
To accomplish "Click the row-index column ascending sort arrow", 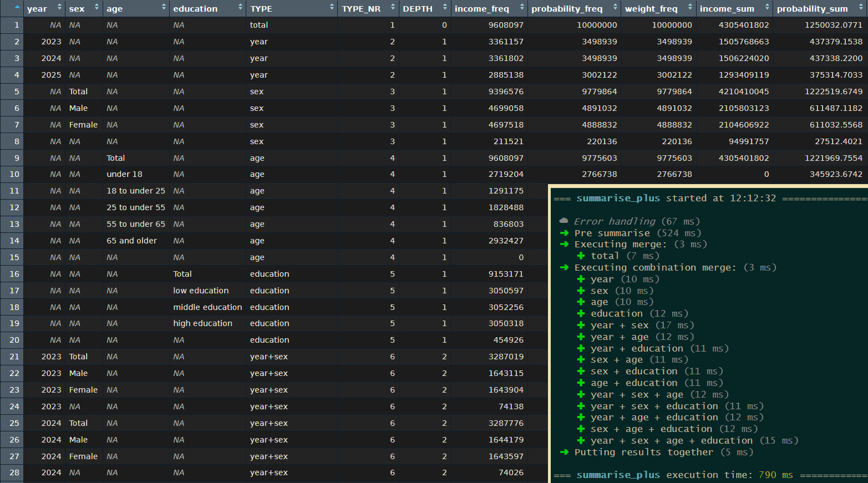I will point(17,8).
